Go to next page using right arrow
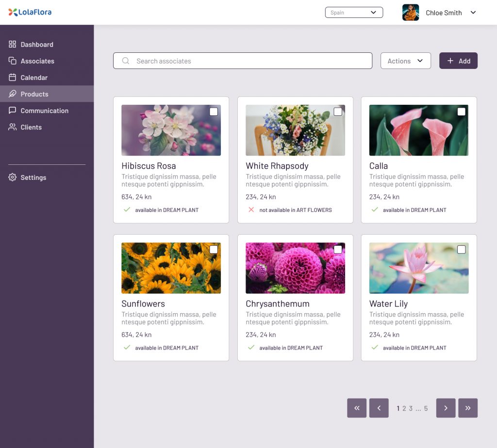The image size is (497, 448). [x=446, y=408]
